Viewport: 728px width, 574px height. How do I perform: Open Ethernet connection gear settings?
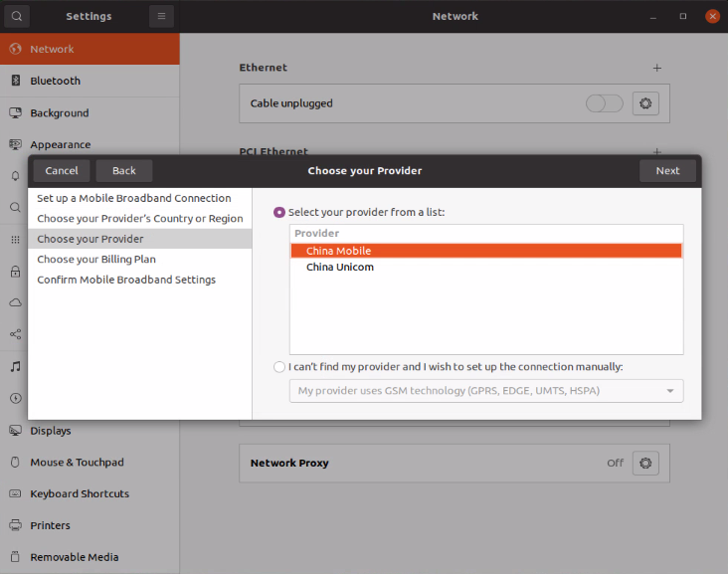(645, 103)
